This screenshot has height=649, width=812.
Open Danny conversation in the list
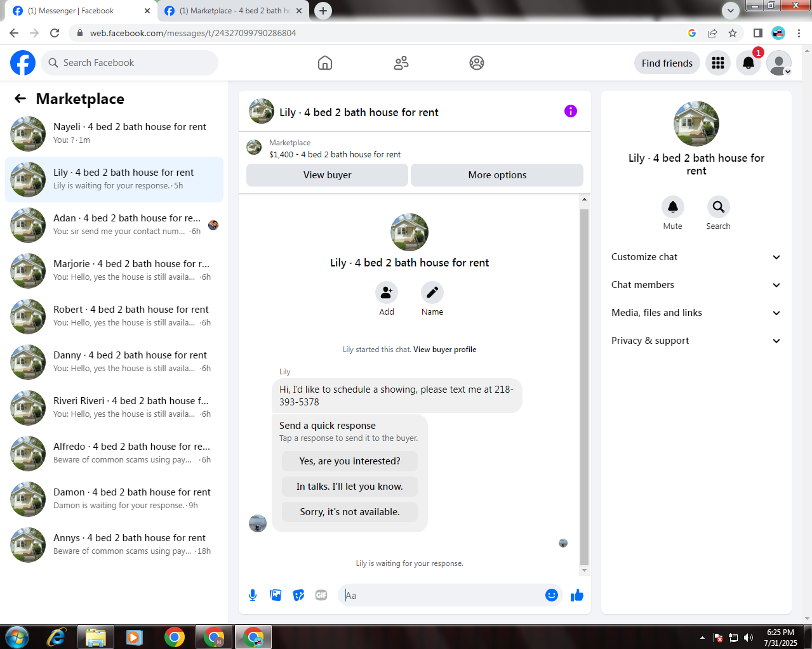click(114, 362)
